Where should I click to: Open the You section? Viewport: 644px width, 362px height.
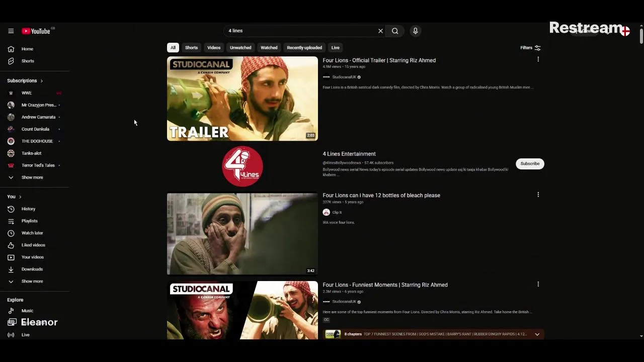point(14,197)
